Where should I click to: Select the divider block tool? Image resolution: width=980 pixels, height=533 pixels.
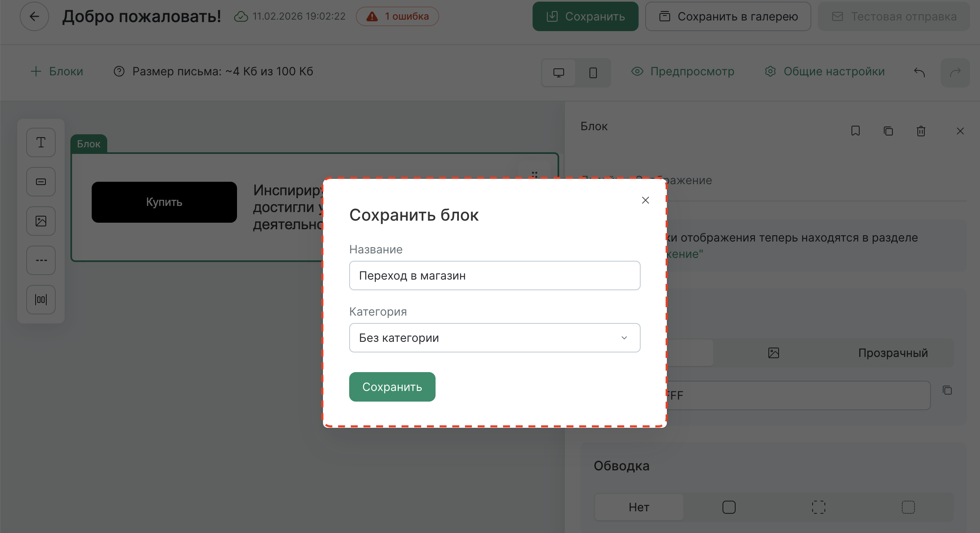(41, 260)
